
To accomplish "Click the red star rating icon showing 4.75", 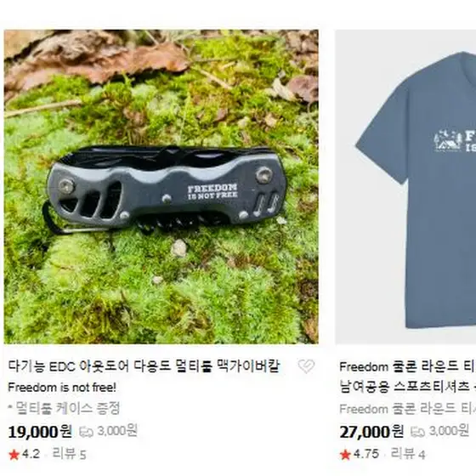I will [345, 455].
